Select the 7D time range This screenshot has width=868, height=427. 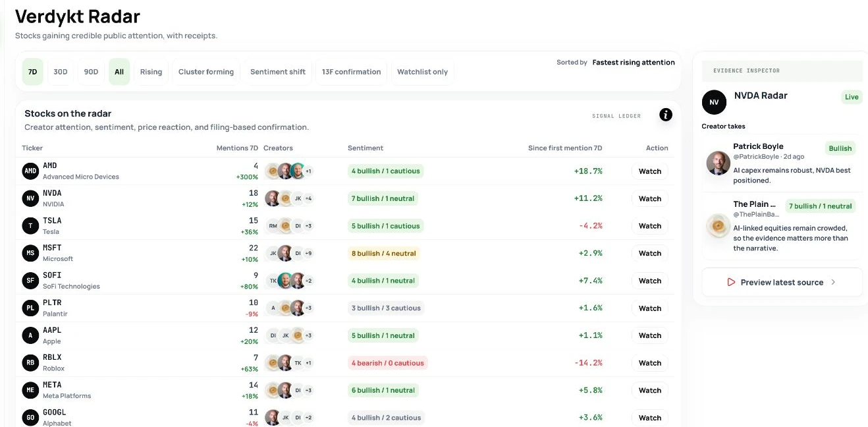33,72
